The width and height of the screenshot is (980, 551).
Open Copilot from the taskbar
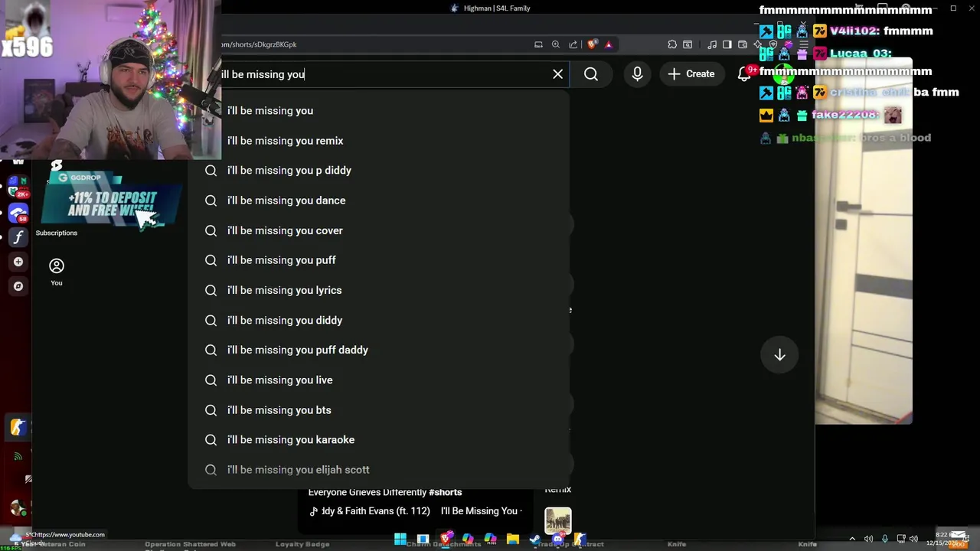(468, 539)
